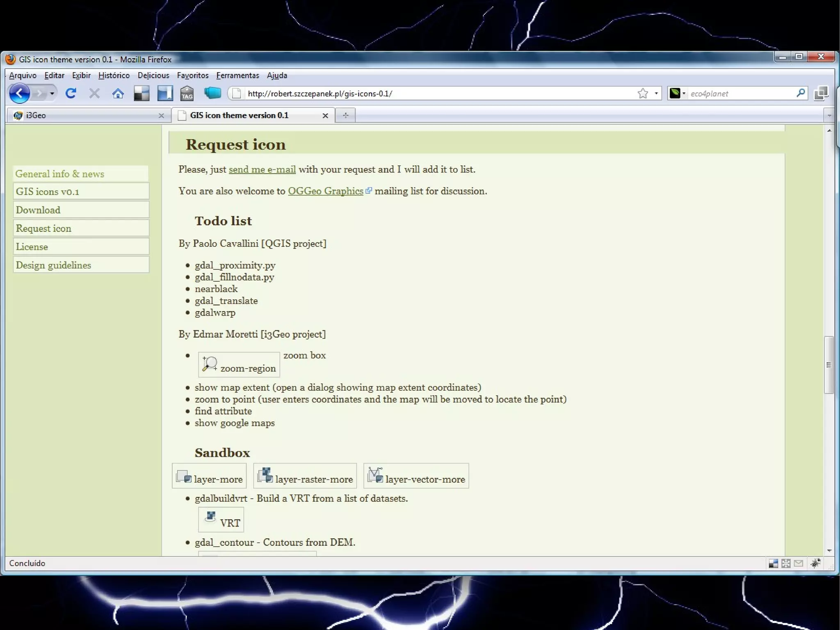Open the Ferramentas menu
The height and width of the screenshot is (630, 840).
click(237, 76)
